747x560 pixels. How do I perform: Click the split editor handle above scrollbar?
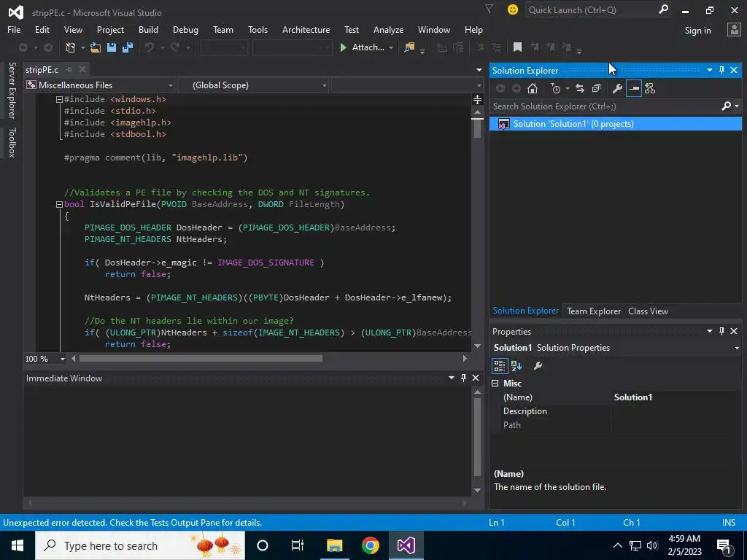coord(477,99)
